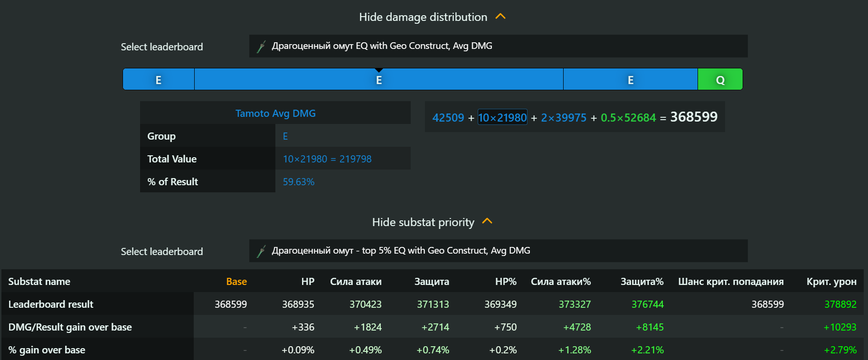Click the 369349 leaderboard result cell

(x=500, y=304)
